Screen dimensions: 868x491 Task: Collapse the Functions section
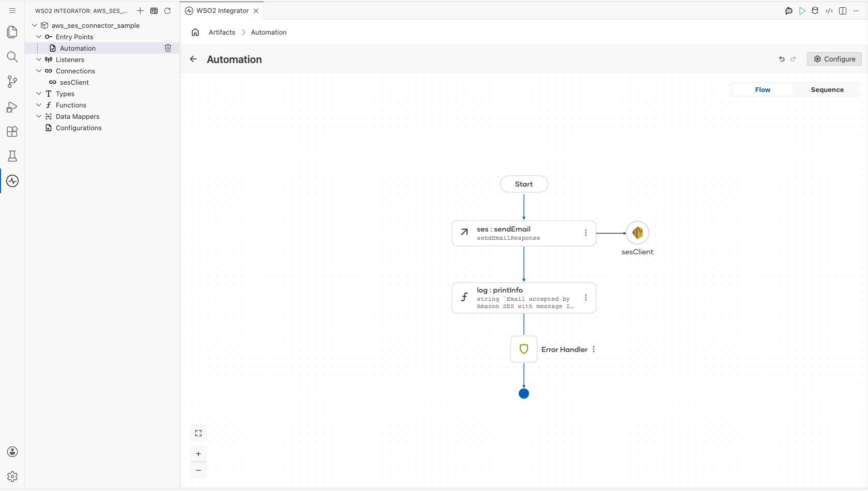39,105
